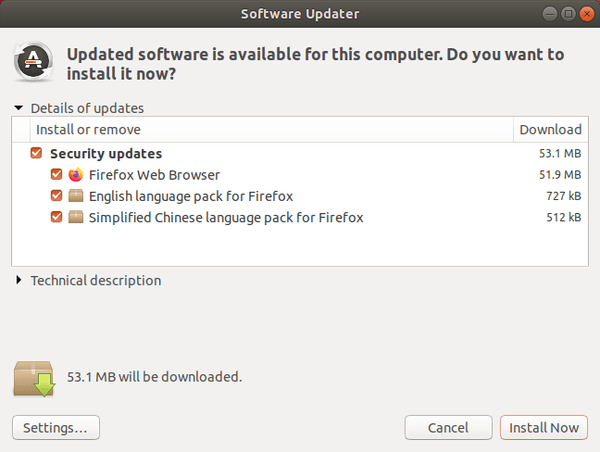Expand the Technical description section
Screen dimensions: 600x452
click(19, 281)
